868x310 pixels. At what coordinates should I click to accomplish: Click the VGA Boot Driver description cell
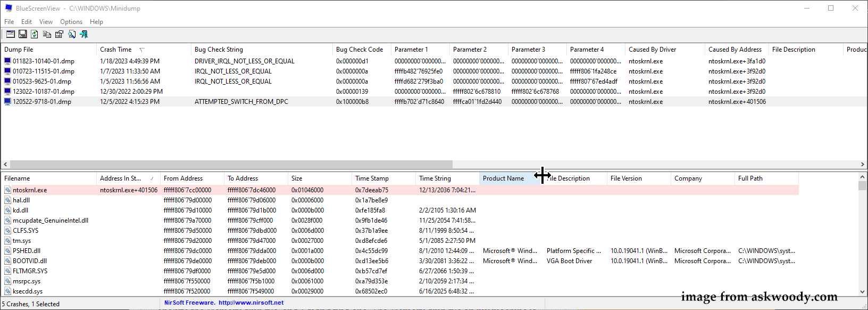pos(569,261)
